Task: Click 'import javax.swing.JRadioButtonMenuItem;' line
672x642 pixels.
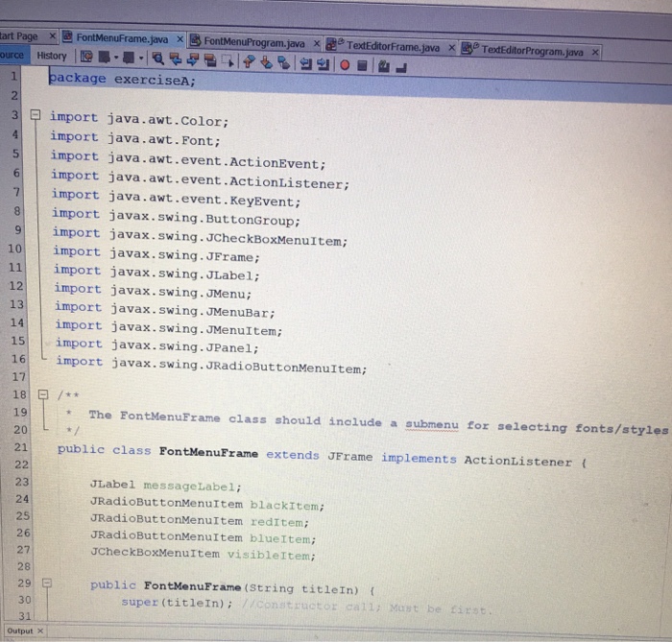Action: tap(212, 365)
